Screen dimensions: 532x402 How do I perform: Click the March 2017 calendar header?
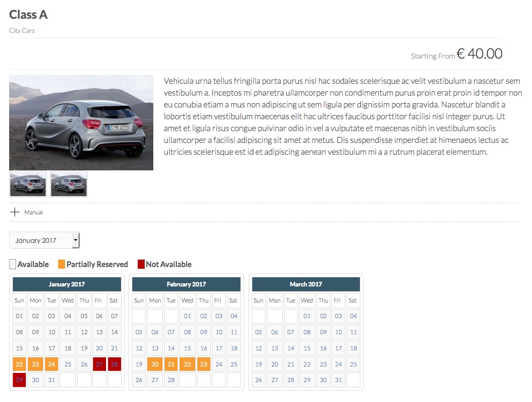click(x=306, y=284)
